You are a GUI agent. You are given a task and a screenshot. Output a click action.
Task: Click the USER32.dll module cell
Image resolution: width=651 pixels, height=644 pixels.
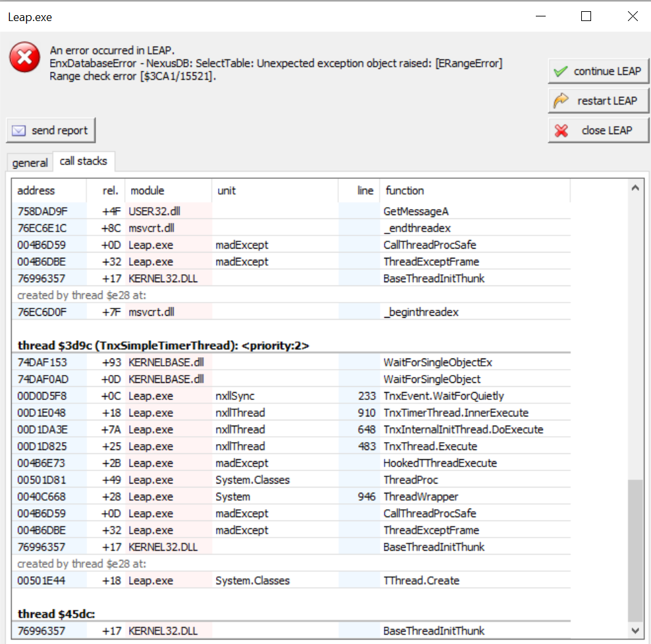click(x=168, y=211)
